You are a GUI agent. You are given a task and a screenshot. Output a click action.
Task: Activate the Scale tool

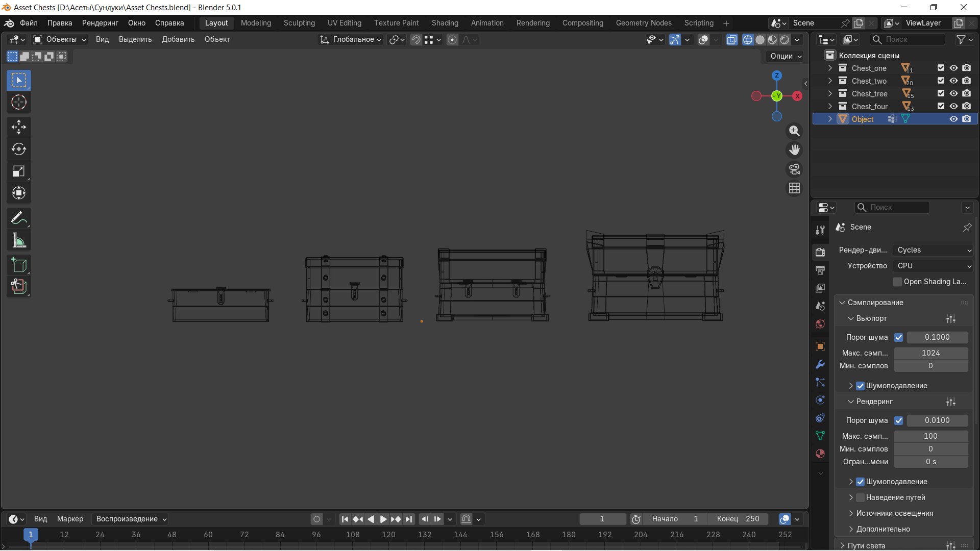point(19,171)
